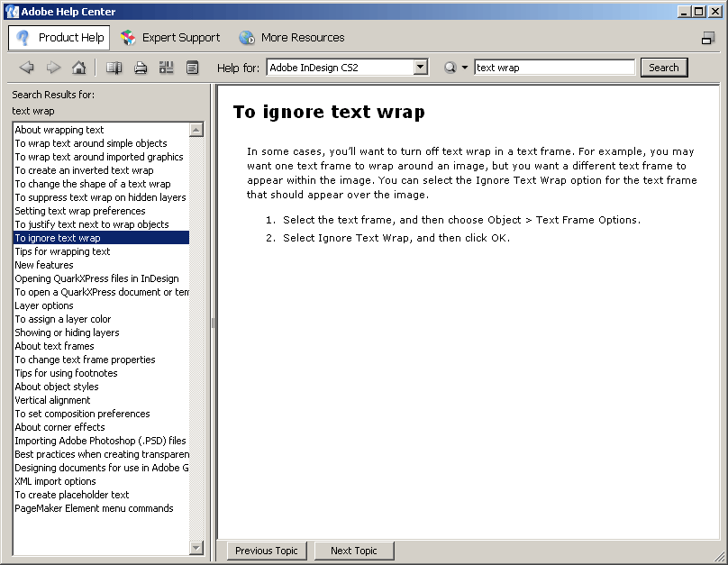Select the Product Help tab
728x565 pixels.
coord(59,38)
